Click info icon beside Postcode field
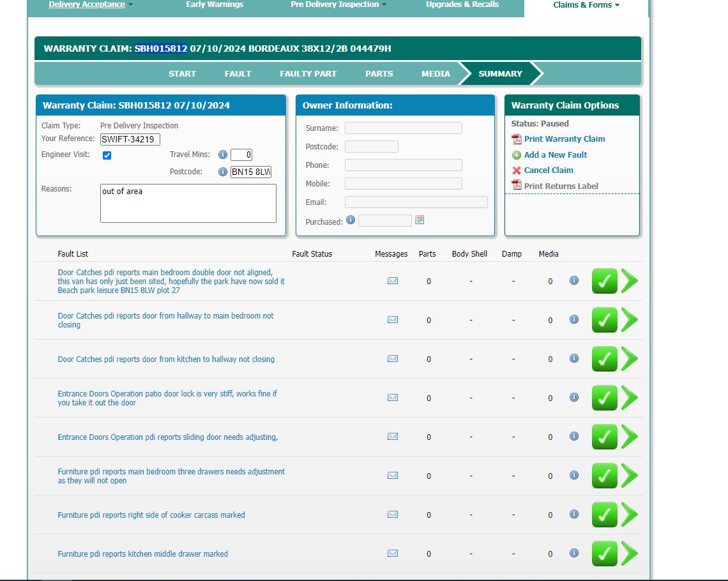 (223, 172)
